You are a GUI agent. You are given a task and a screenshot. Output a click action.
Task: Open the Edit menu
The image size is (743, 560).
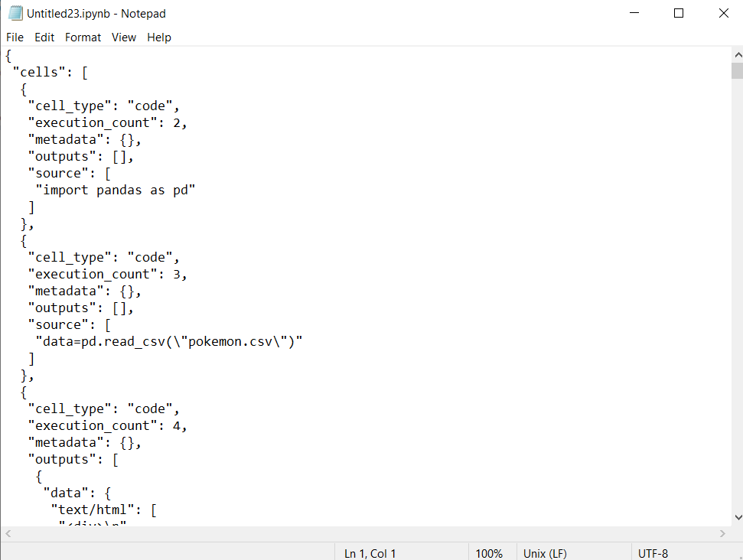[x=44, y=37]
